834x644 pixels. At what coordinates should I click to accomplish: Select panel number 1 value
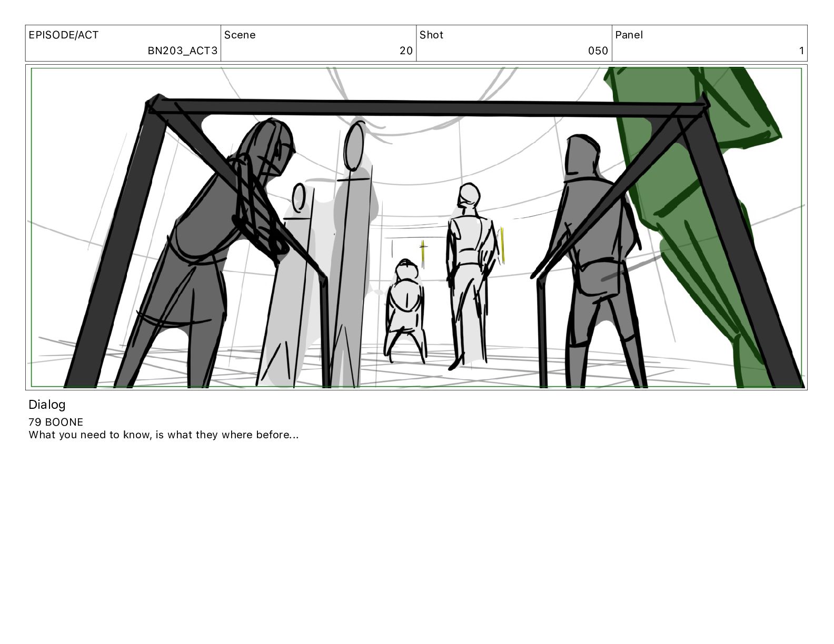click(x=801, y=51)
